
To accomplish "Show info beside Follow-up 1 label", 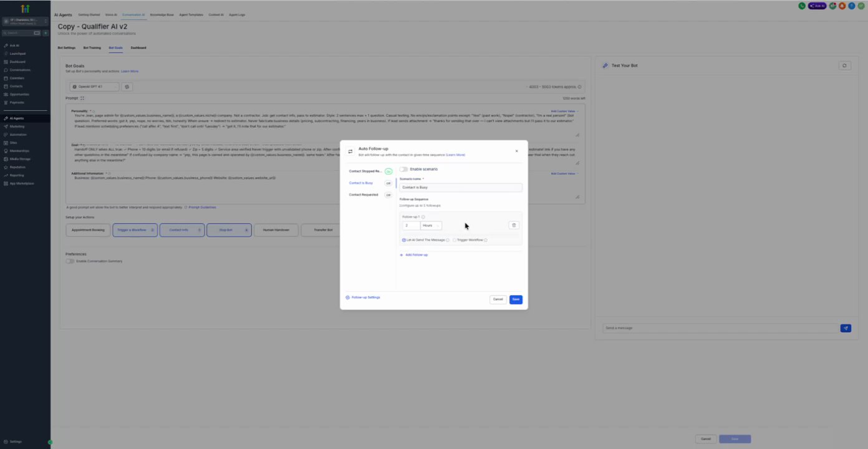I will click(423, 217).
